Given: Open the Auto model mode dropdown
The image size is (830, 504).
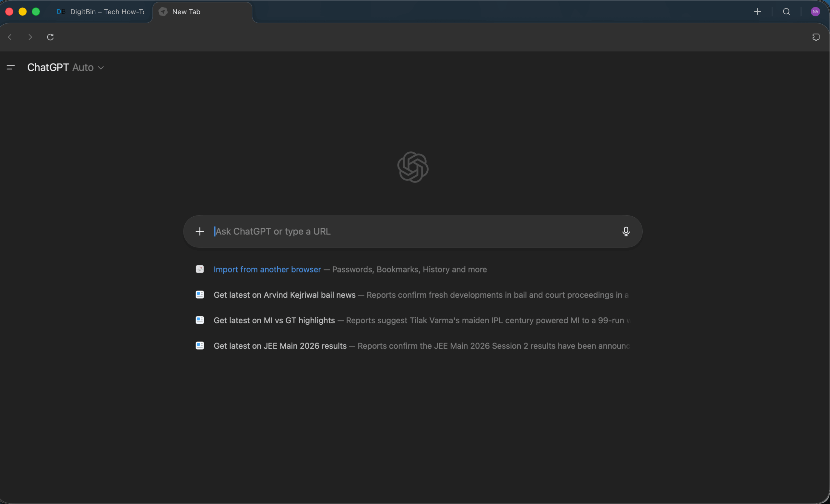Looking at the screenshot, I should tap(83, 67).
